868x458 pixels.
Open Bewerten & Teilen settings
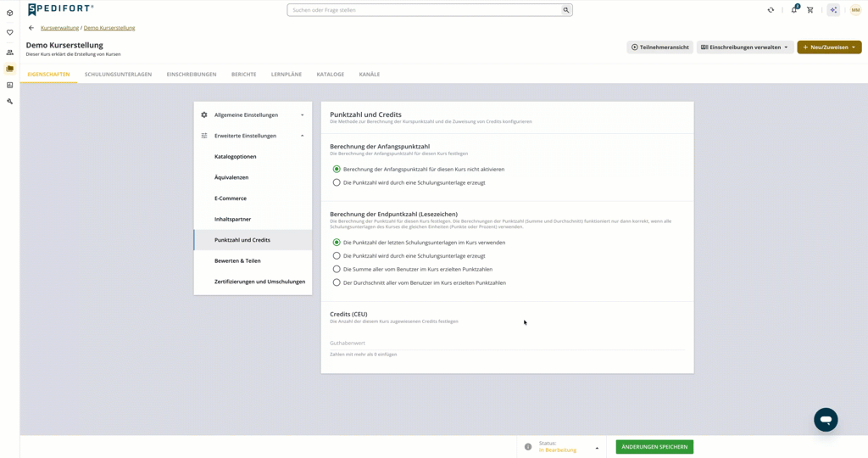point(253,261)
